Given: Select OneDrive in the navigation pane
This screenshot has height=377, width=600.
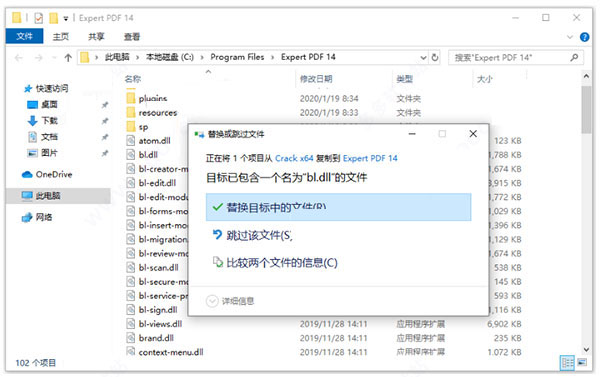Looking at the screenshot, I should pyautogui.click(x=54, y=175).
